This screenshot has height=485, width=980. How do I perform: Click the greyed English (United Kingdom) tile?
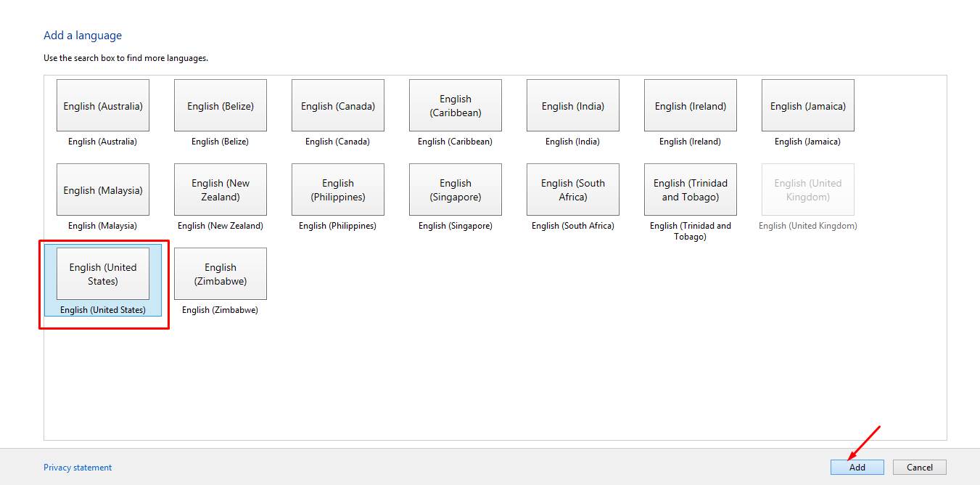tap(808, 190)
